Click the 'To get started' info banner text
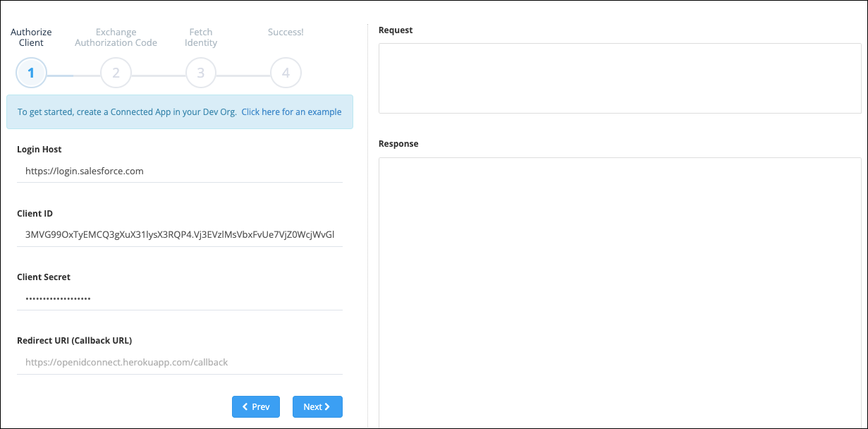This screenshot has width=868, height=429. [127, 111]
